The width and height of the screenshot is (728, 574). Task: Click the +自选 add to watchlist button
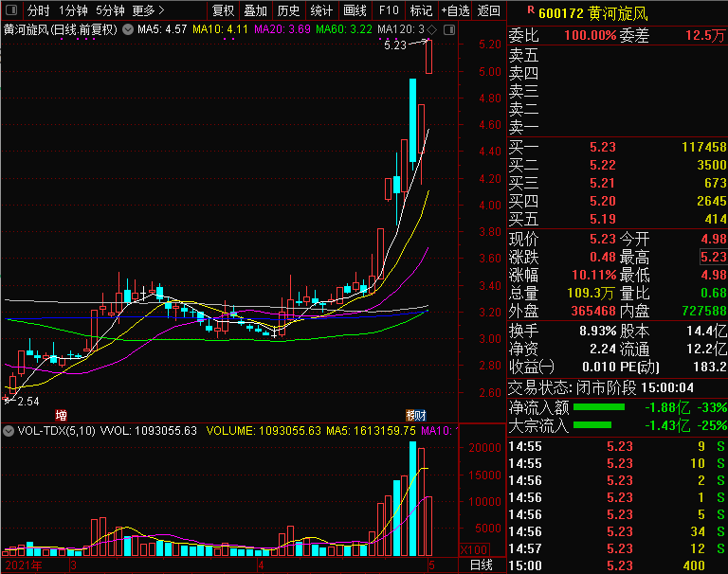pyautogui.click(x=455, y=10)
